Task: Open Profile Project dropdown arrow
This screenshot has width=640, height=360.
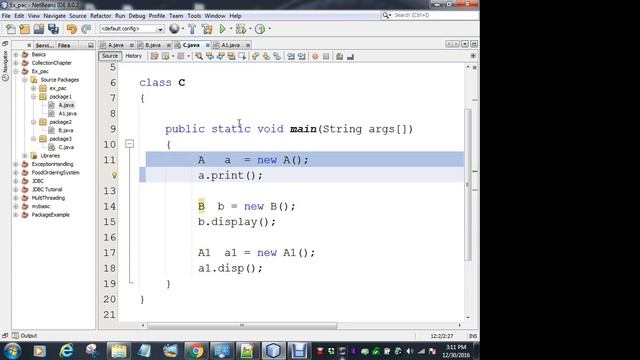Action: (x=269, y=29)
